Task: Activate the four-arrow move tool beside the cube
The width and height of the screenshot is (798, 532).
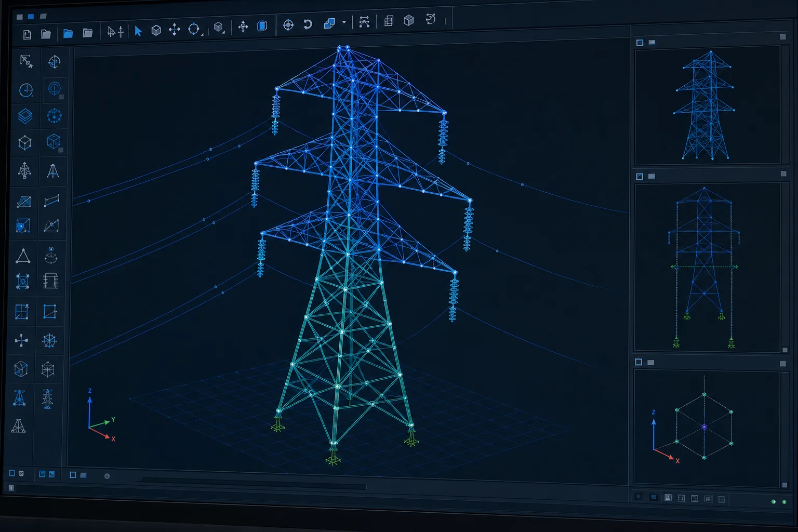Action: coord(175,29)
